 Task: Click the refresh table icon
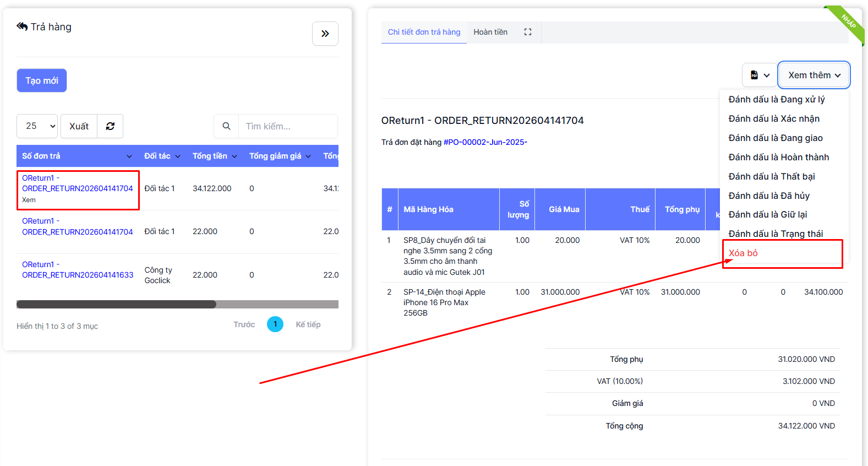coord(110,126)
